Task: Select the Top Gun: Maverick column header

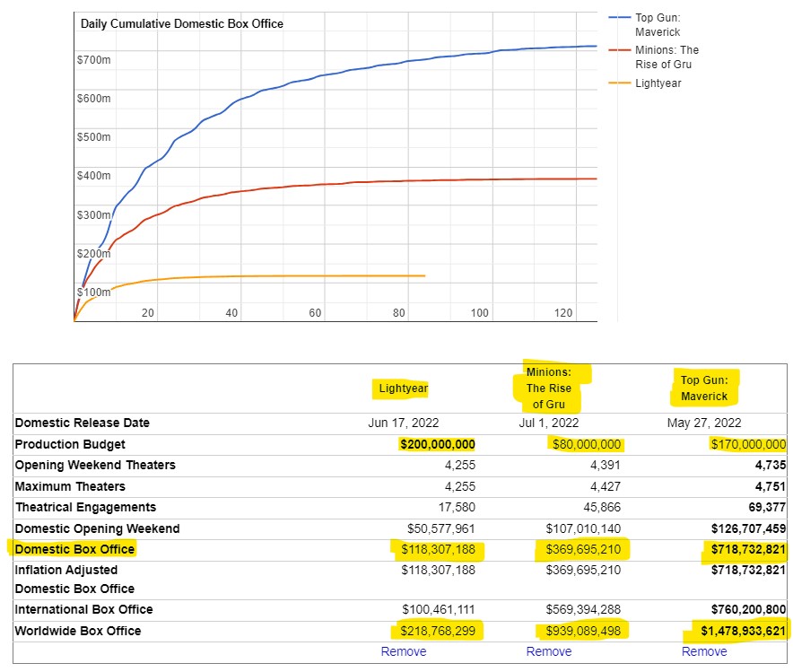Action: click(704, 388)
